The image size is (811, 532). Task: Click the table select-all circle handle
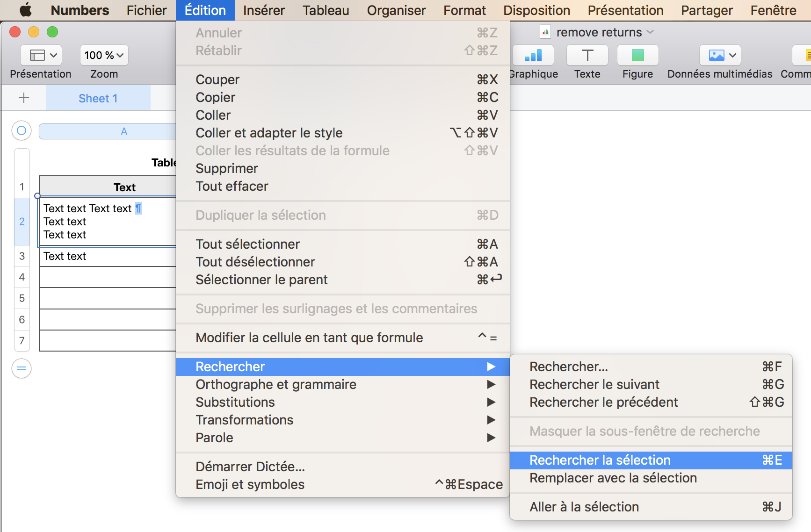[22, 130]
